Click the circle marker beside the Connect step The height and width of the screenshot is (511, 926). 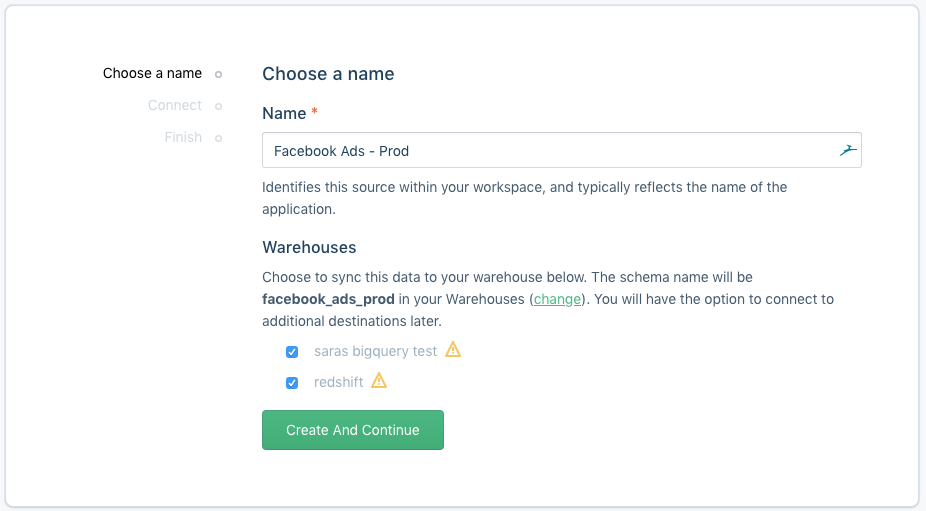click(x=219, y=106)
